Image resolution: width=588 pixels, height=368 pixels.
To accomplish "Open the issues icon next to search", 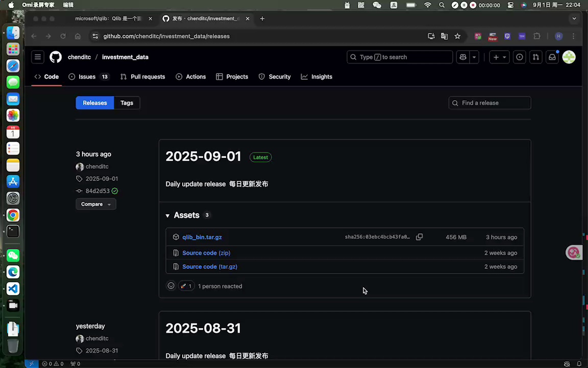I will point(519,57).
